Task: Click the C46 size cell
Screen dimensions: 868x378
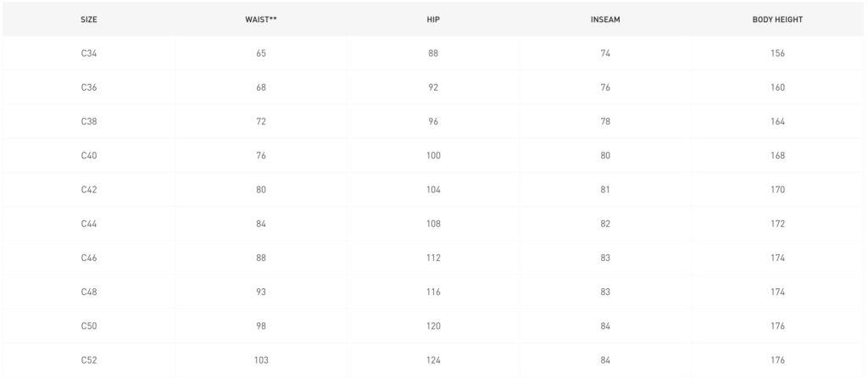Action: point(88,258)
